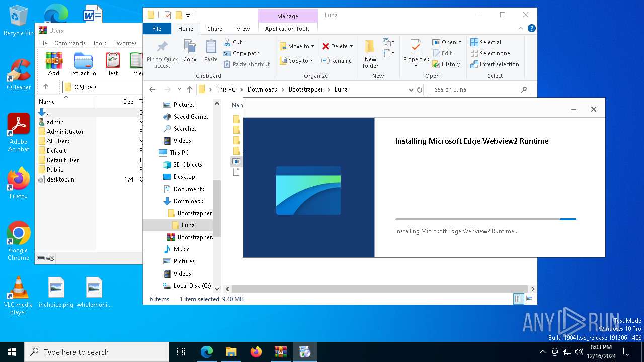Go up one level in File Explorer
Image resolution: width=644 pixels, height=362 pixels.
[x=189, y=89]
